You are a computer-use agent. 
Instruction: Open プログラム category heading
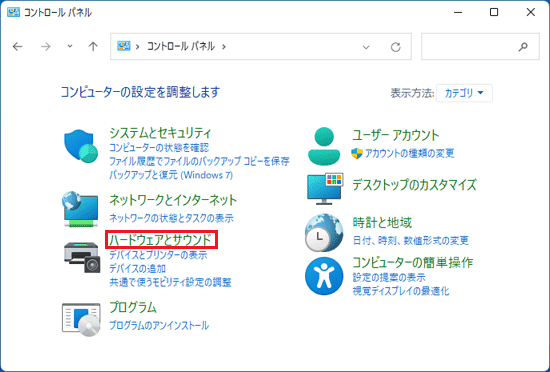(x=133, y=307)
